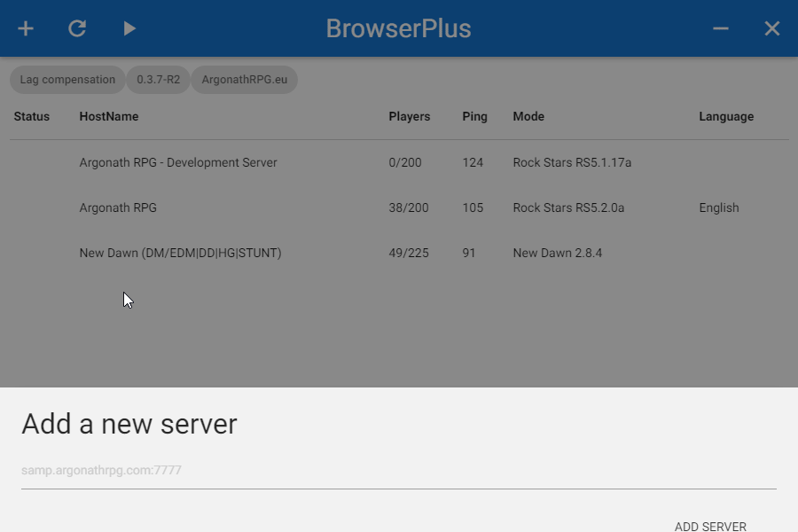Image resolution: width=798 pixels, height=532 pixels.
Task: Click the ping value 91
Action: 469,253
